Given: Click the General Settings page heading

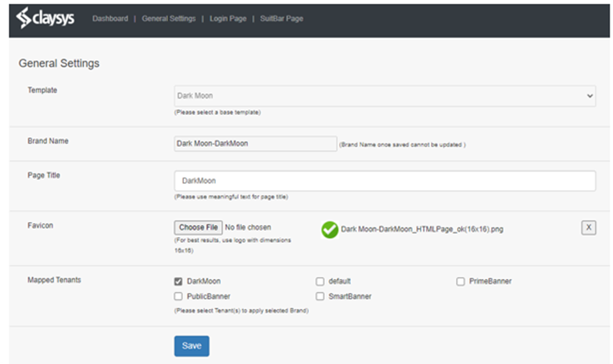Looking at the screenshot, I should coord(59,63).
